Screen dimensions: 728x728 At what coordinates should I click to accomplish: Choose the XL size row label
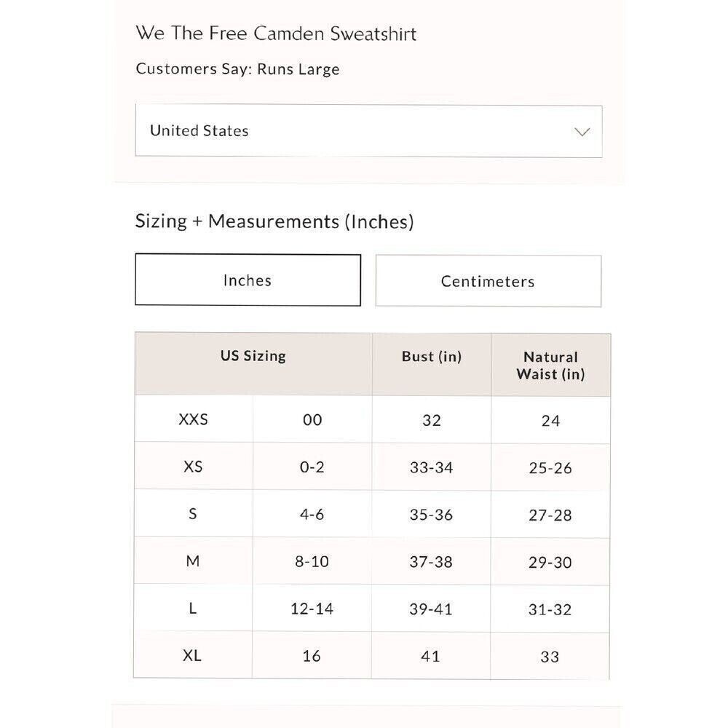[x=193, y=656]
